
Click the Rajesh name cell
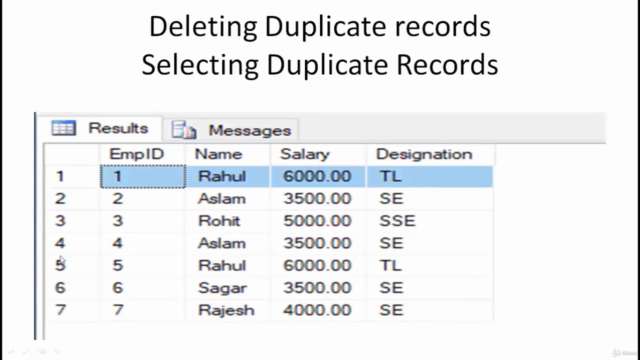(x=228, y=310)
